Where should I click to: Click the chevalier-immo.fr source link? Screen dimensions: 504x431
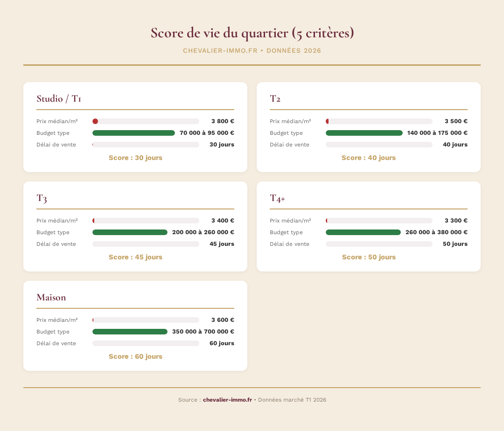(227, 400)
